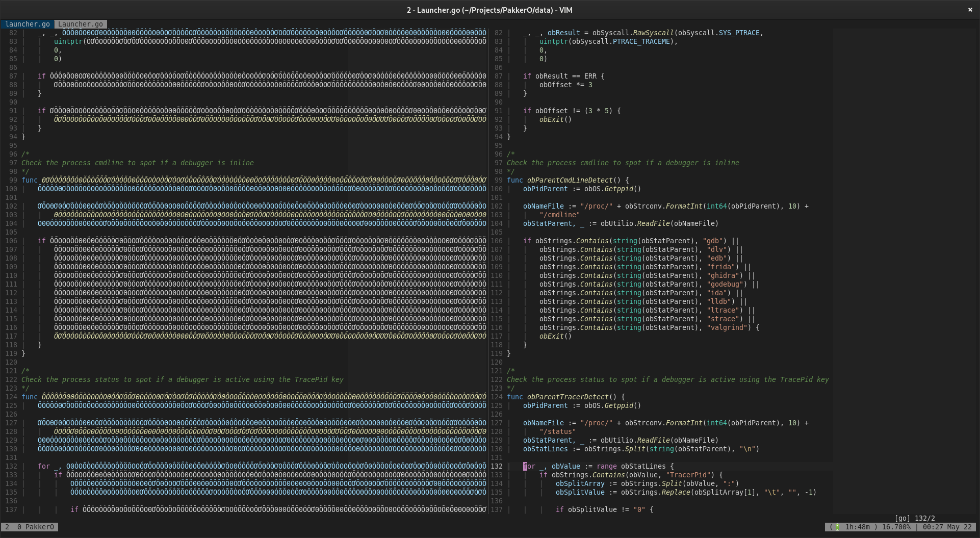The height and width of the screenshot is (538, 980).
Task: Click the "/status" string on line 128
Action: coord(558,431)
